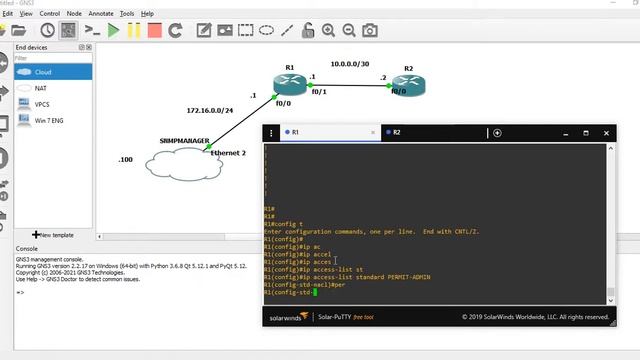Viewport: 640px width, 360px height.
Task: Switch to R1 tab in Solar-PuTTY
Action: (330, 132)
